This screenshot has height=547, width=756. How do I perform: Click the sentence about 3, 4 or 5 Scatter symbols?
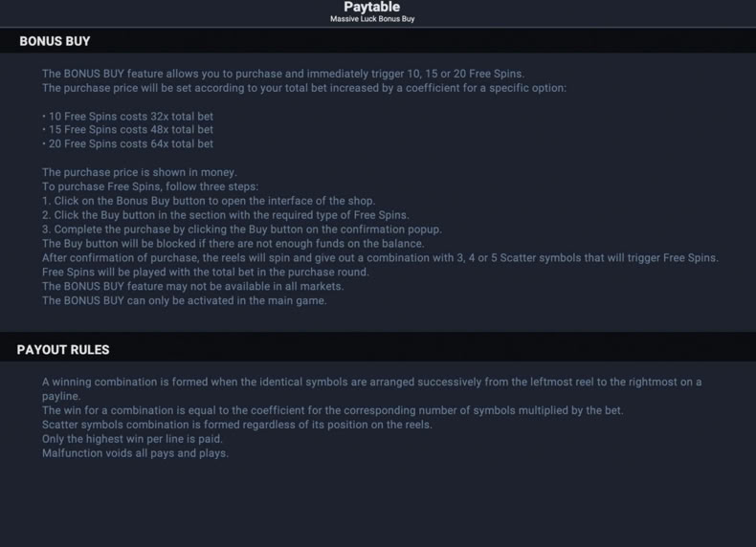click(x=380, y=258)
